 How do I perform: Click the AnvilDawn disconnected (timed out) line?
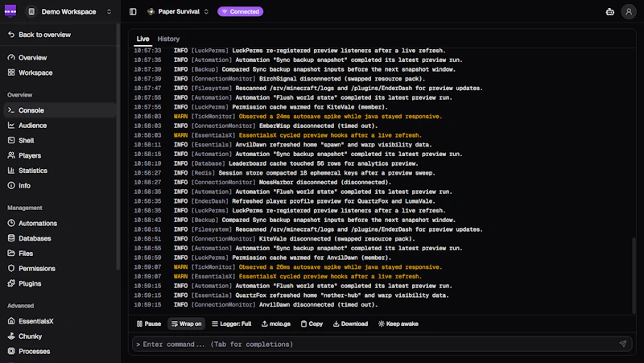255,305
